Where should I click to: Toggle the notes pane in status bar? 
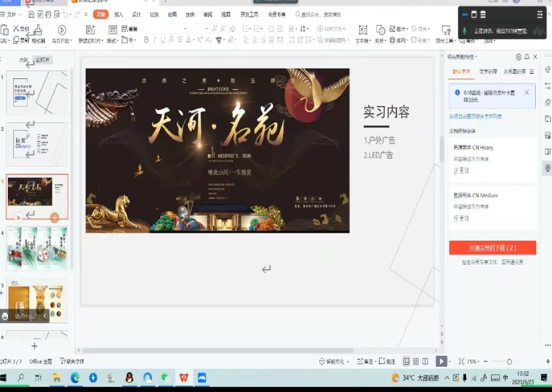tap(366, 362)
